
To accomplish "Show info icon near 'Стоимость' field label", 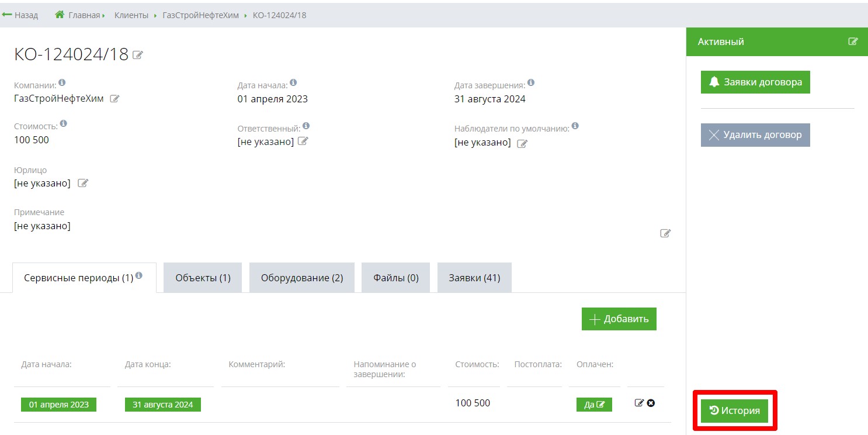I will pyautogui.click(x=63, y=123).
